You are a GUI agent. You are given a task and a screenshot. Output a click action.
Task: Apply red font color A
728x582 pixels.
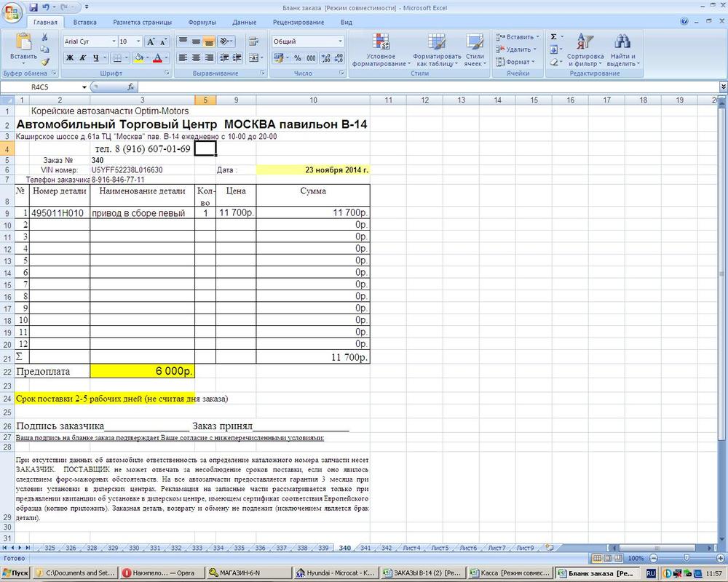coord(158,58)
